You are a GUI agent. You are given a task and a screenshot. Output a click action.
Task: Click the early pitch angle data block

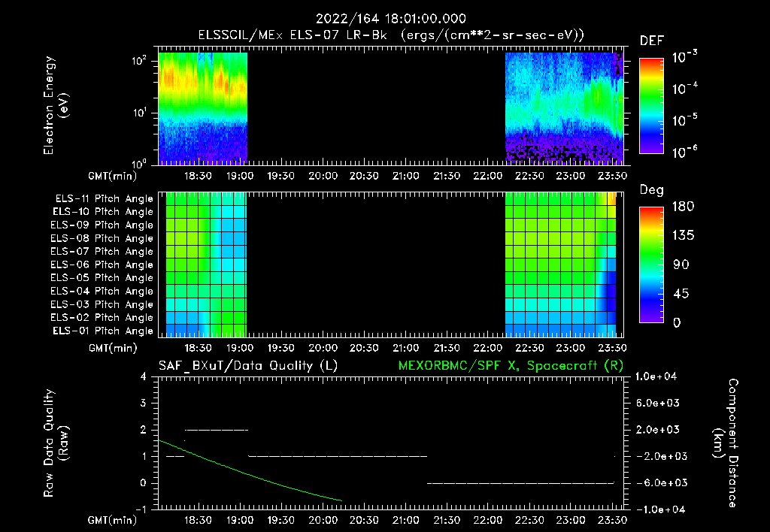(x=206, y=264)
